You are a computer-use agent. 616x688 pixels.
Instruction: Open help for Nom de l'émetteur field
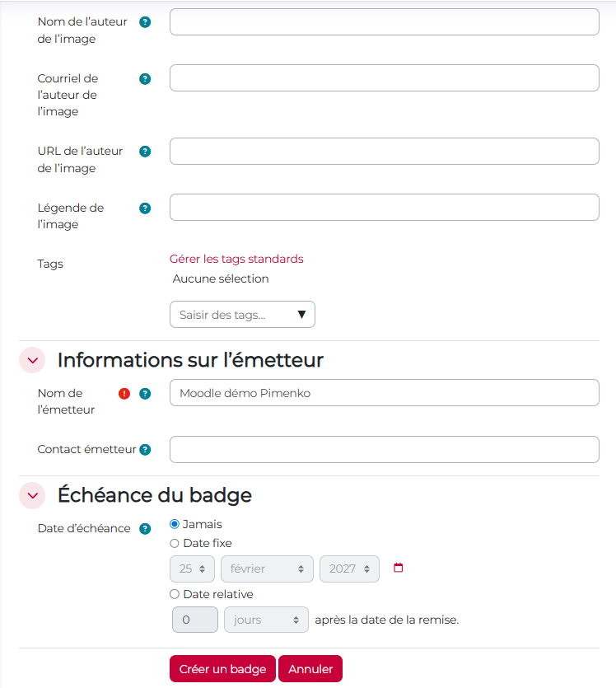(145, 394)
